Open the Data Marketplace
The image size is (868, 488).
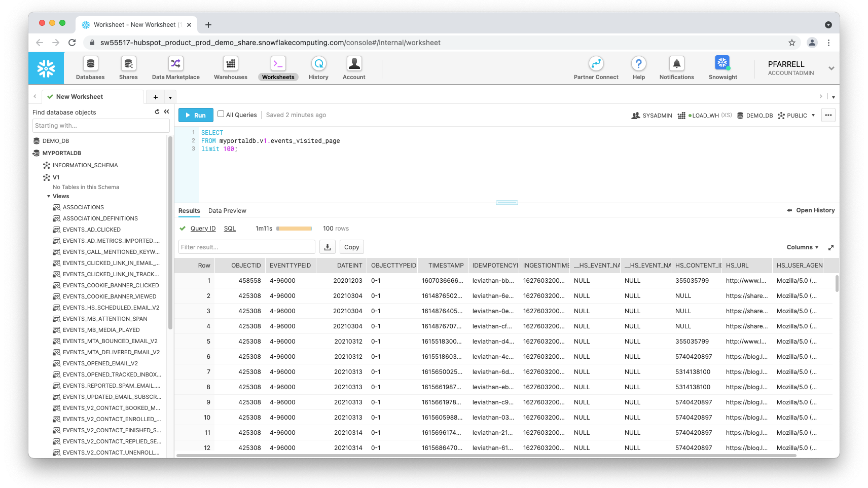pos(175,67)
